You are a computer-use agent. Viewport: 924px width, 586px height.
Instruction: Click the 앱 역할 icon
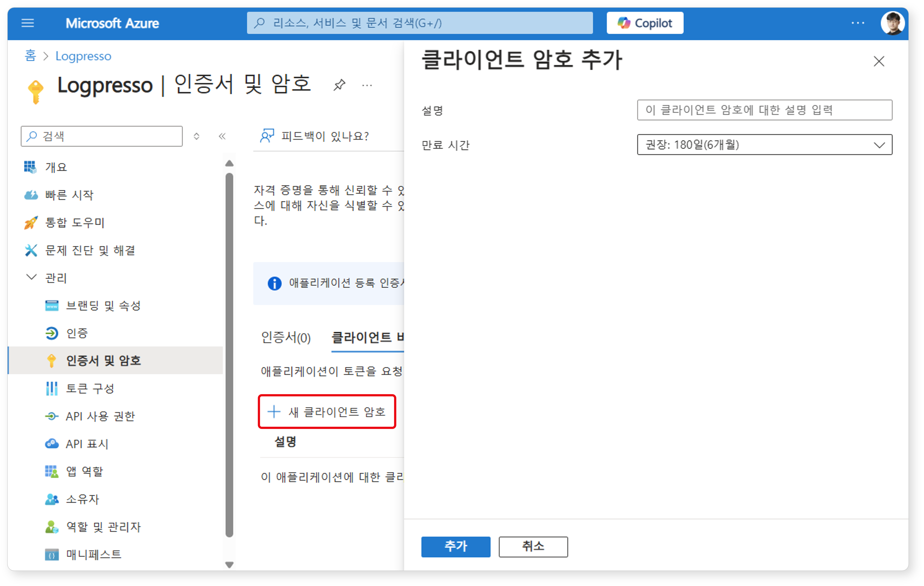52,471
